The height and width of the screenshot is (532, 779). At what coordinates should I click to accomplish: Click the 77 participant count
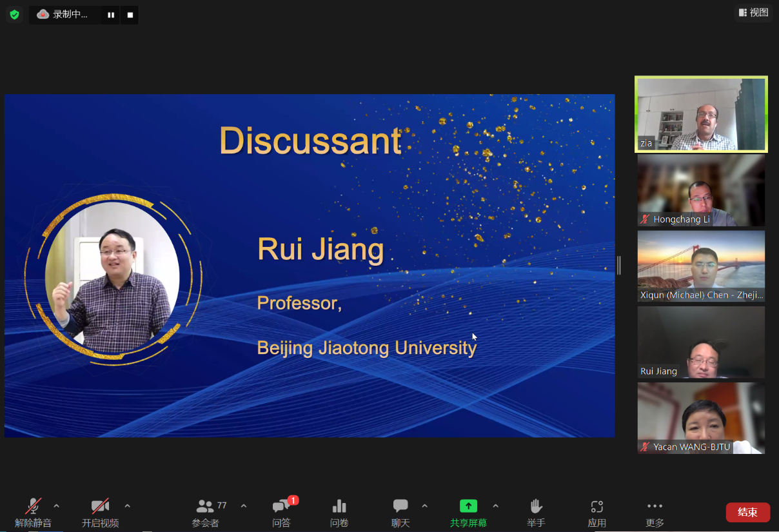click(222, 506)
